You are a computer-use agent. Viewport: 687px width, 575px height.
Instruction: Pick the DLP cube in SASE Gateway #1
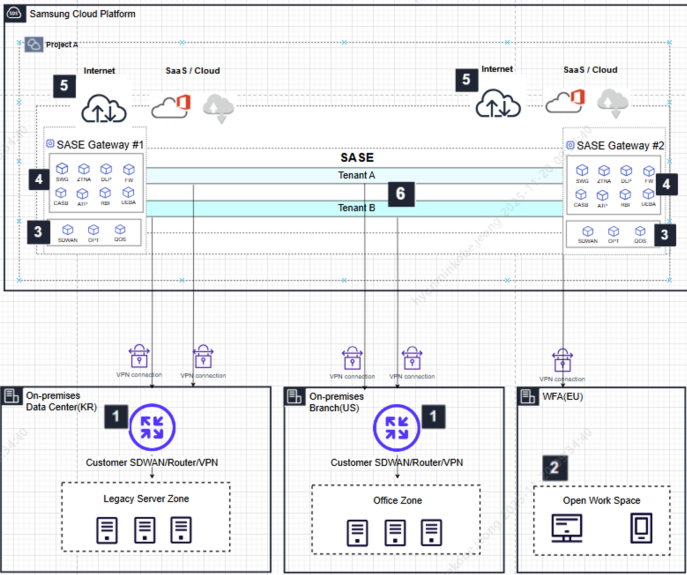click(106, 169)
